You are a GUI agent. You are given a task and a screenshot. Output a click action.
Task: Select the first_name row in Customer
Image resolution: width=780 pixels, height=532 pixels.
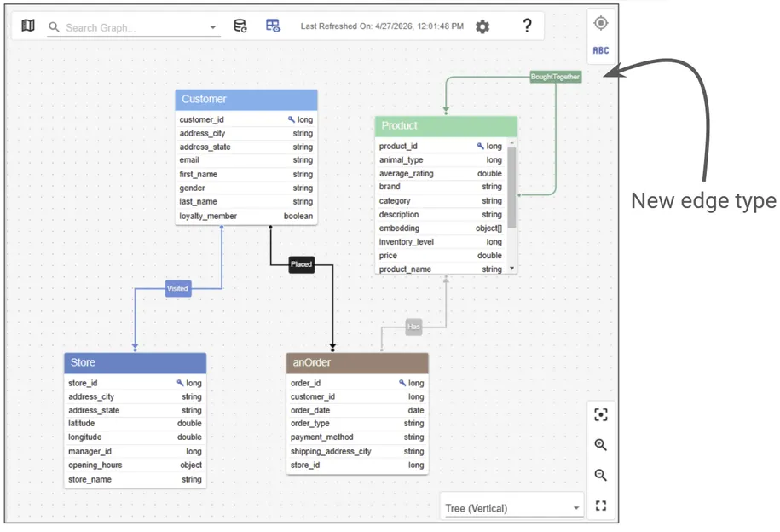pyautogui.click(x=246, y=174)
